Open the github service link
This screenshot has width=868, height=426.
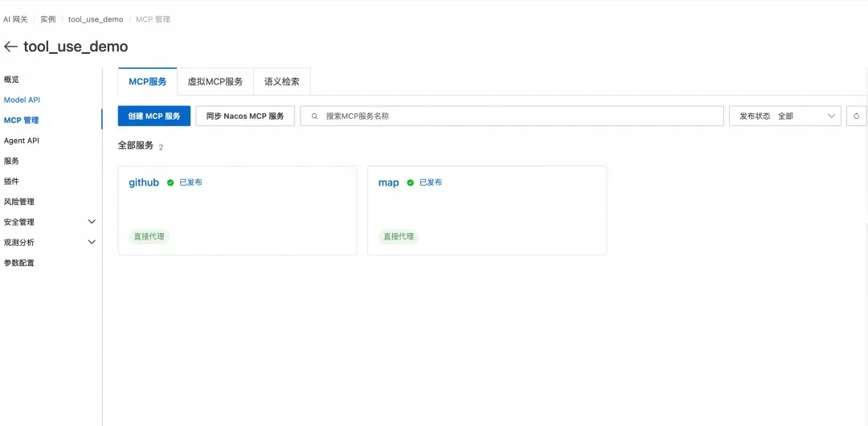click(x=144, y=182)
